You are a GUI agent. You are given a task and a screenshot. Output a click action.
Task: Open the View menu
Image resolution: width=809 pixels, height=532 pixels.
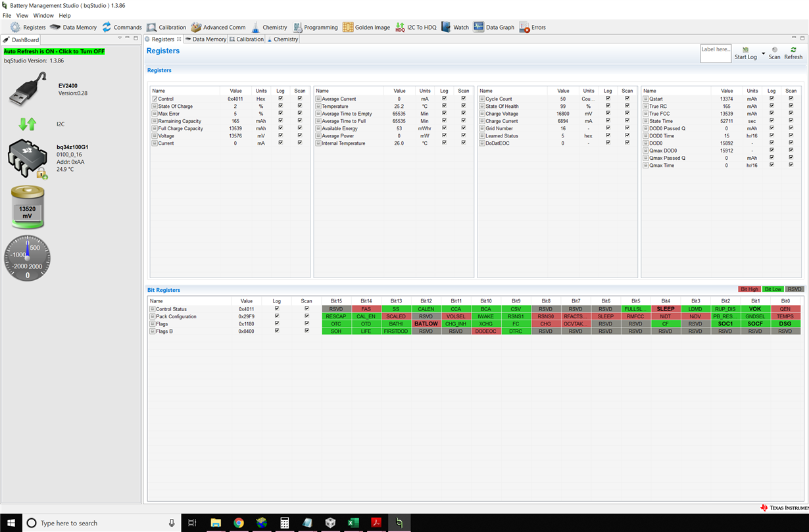pyautogui.click(x=22, y=15)
